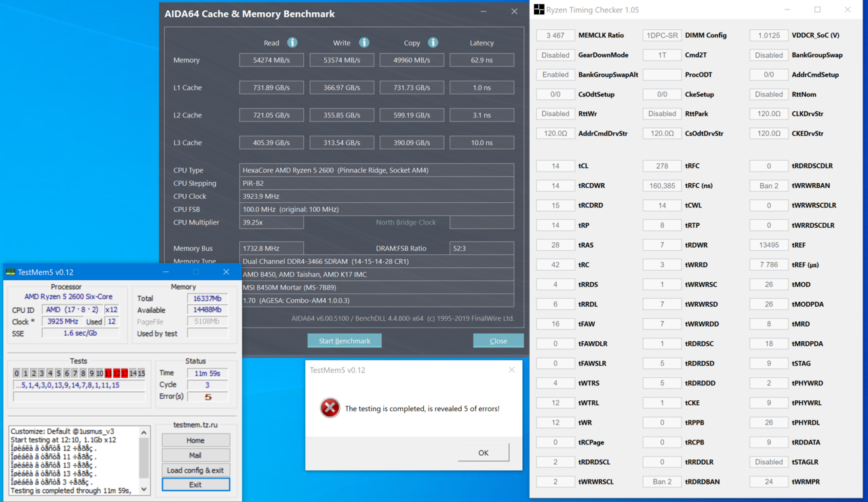The image size is (868, 502).
Task: Minimize the AIDA64 benchmark window
Action: pos(484,12)
